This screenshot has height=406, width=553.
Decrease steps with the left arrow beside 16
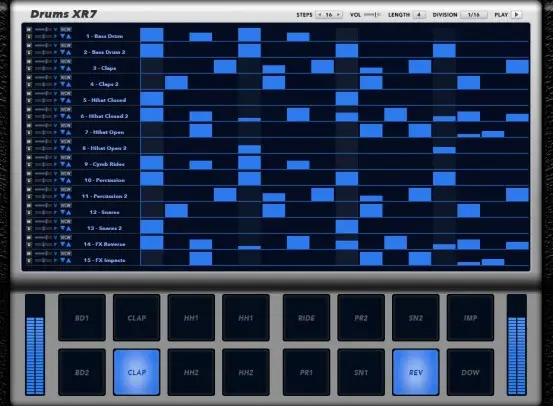click(320, 15)
